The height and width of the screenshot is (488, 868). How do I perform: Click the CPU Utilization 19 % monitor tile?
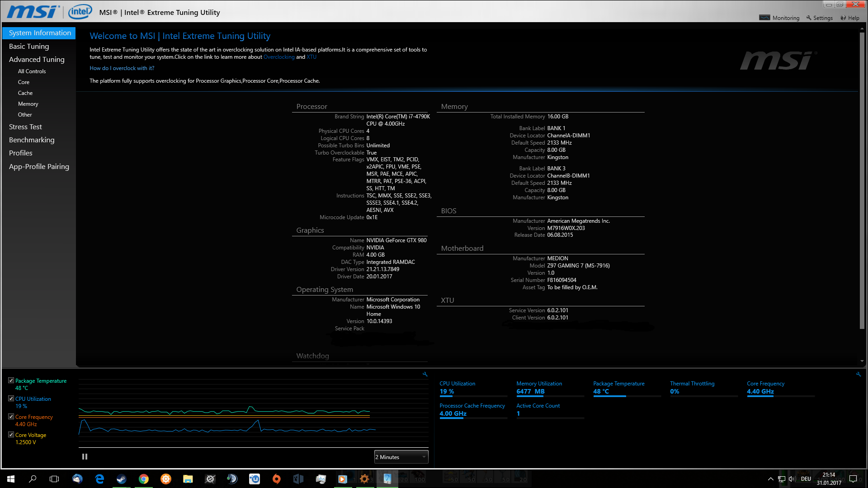[473, 389]
